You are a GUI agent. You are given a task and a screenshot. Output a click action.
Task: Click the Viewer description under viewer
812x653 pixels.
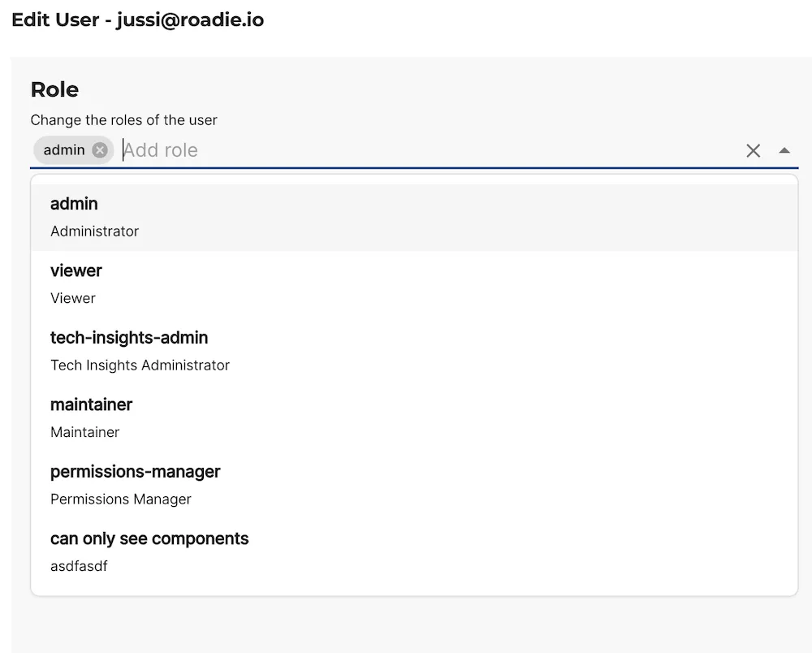click(x=72, y=298)
